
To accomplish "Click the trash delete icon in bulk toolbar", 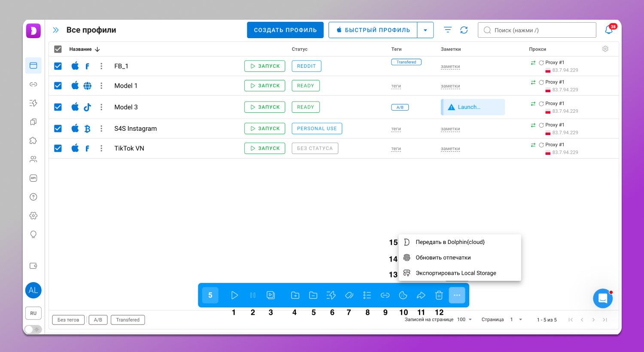I will click(x=439, y=295).
